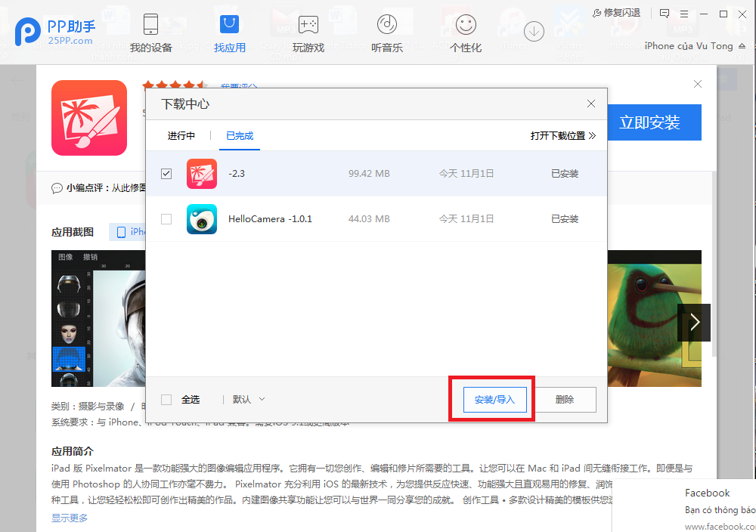Click the star rating of the app

175,85
